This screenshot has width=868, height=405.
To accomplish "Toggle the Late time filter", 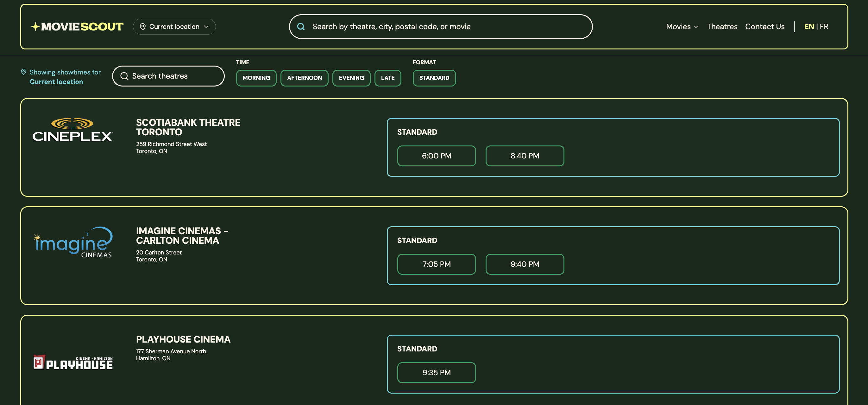I will tap(387, 78).
